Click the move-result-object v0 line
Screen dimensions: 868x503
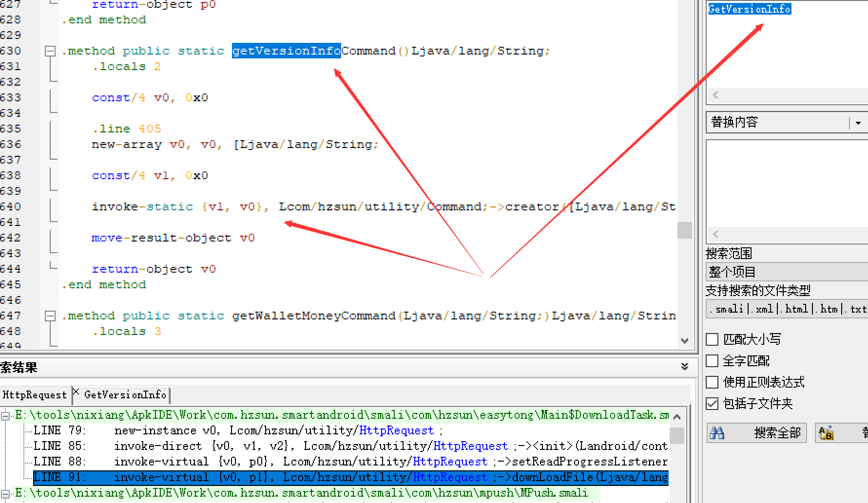click(x=173, y=238)
